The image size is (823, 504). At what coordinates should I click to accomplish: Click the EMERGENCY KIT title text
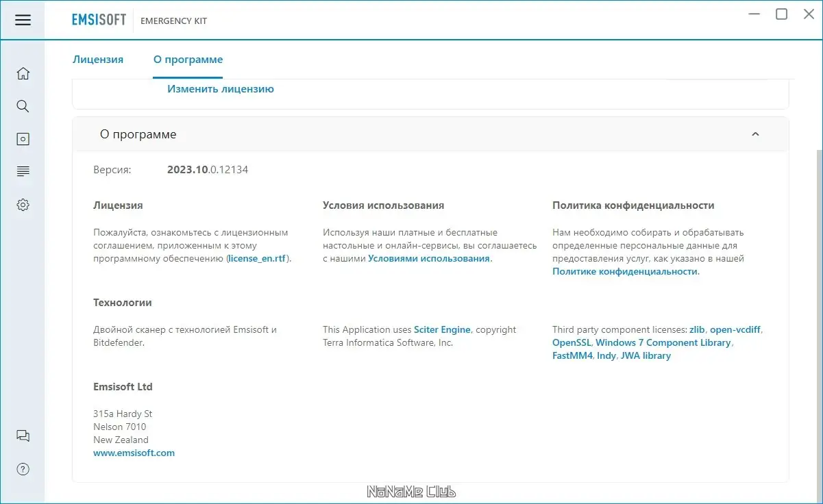173,21
